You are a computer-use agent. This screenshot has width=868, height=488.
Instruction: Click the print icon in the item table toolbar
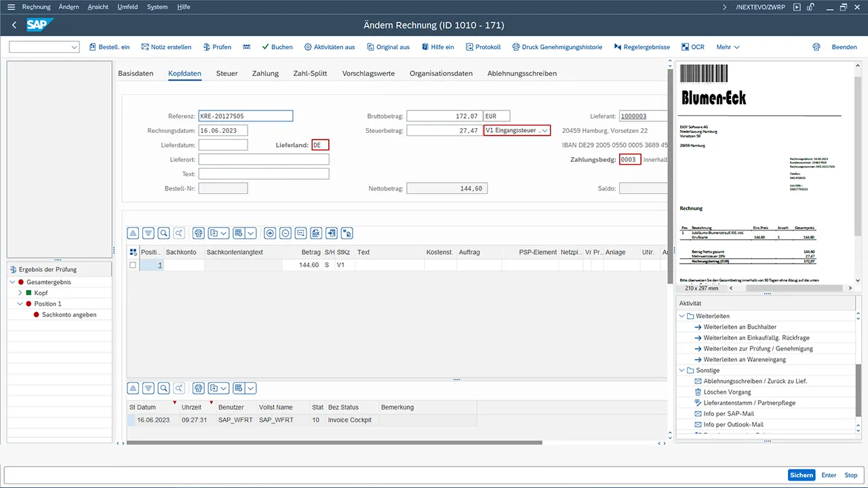198,233
